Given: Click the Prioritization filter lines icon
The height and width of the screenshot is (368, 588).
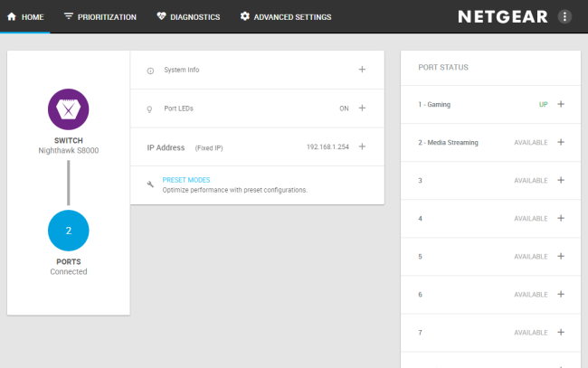Looking at the screenshot, I should [68, 16].
